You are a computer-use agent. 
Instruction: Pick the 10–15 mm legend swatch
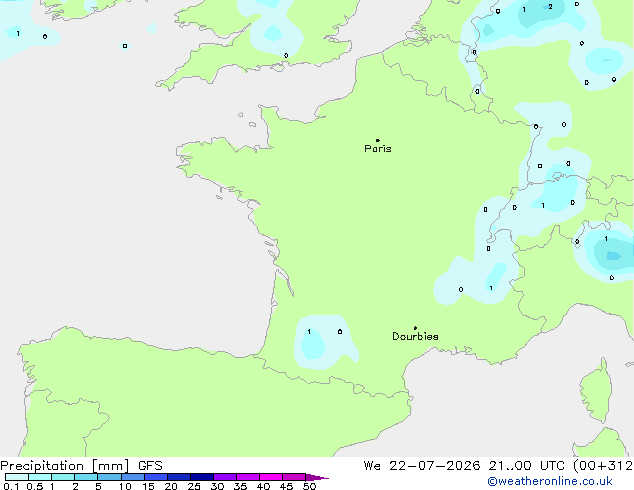[x=133, y=477]
